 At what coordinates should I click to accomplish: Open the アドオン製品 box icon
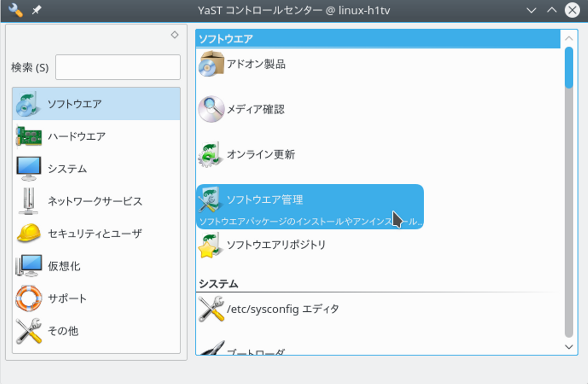[211, 64]
